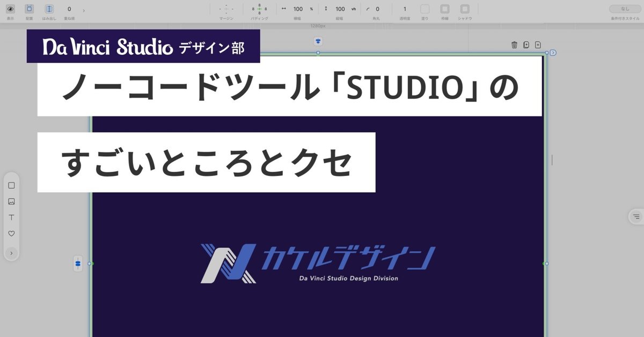This screenshot has width=644, height=337.
Task: Select the heart Icon tool
Action: (11, 234)
